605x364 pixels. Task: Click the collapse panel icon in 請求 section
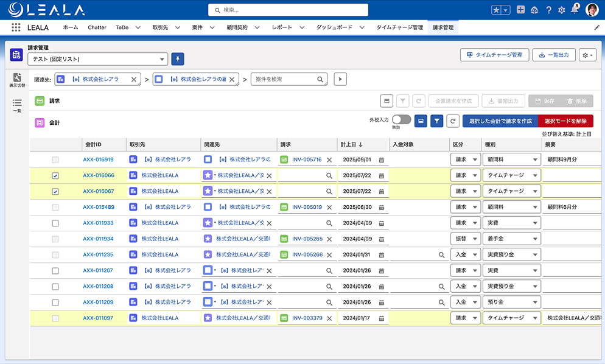(386, 101)
